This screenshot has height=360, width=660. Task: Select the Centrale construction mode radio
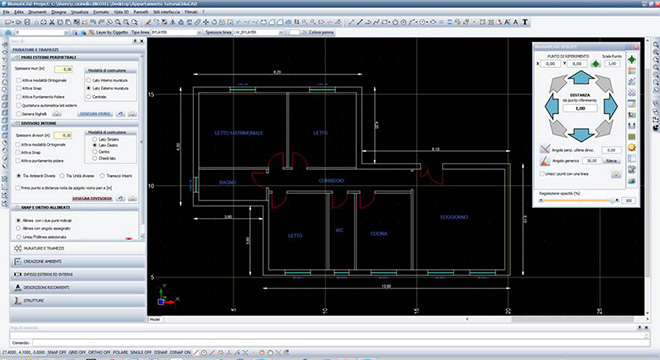88,97
